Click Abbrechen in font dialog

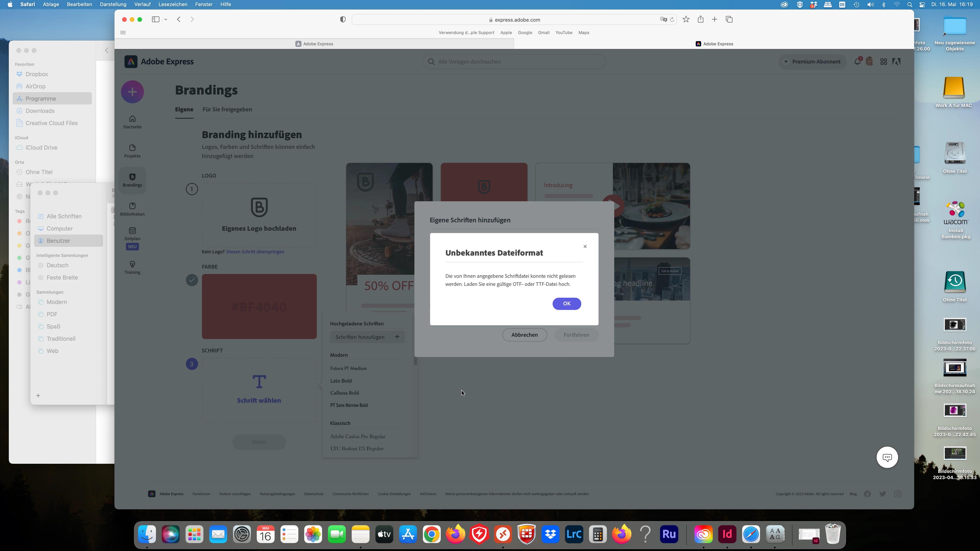[524, 335]
